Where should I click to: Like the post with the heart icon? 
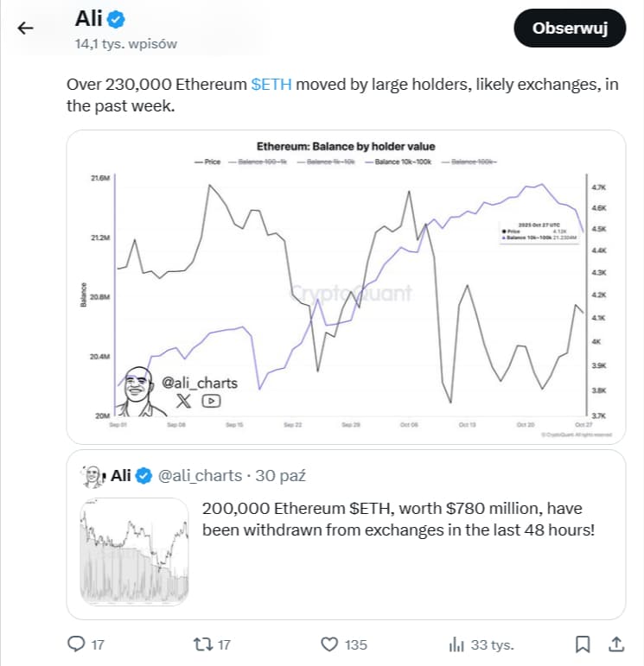click(x=328, y=644)
